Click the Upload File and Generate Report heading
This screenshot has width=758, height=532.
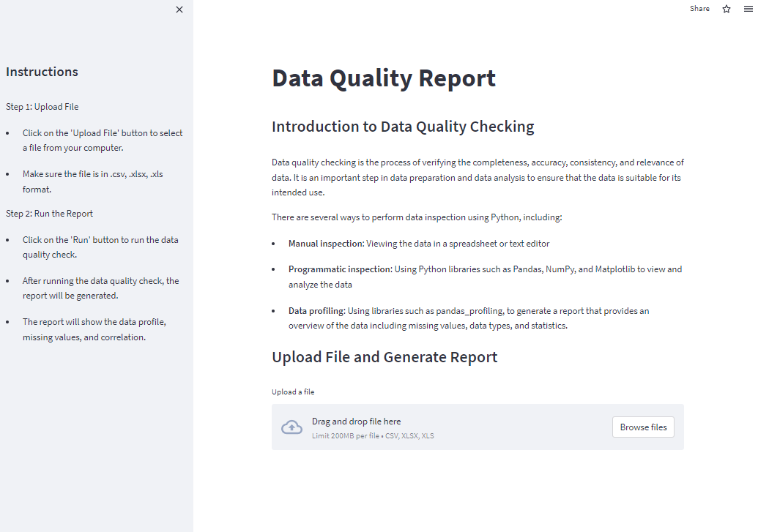pos(384,357)
